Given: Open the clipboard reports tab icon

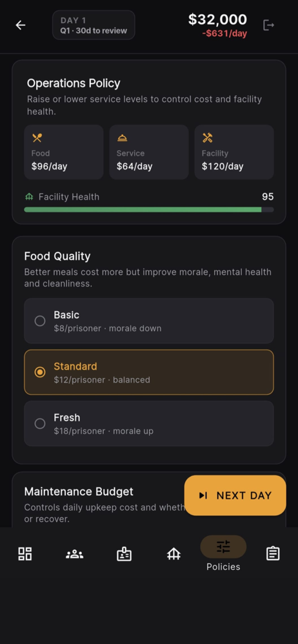Looking at the screenshot, I should click(x=272, y=554).
